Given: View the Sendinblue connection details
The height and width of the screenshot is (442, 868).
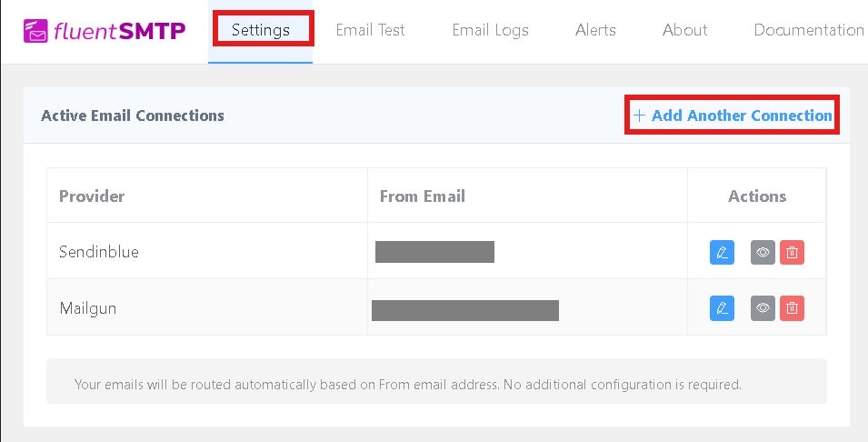Looking at the screenshot, I should [763, 253].
